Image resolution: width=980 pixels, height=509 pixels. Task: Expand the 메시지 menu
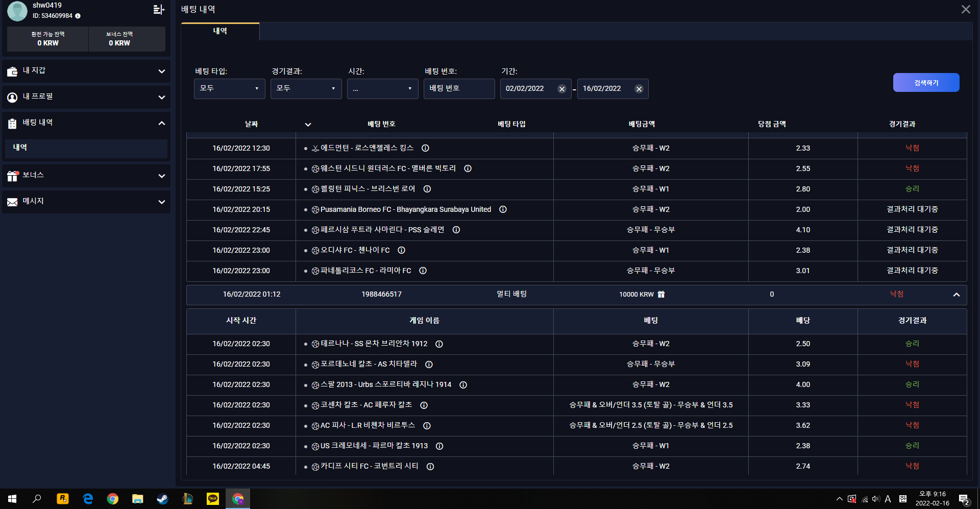coord(162,202)
